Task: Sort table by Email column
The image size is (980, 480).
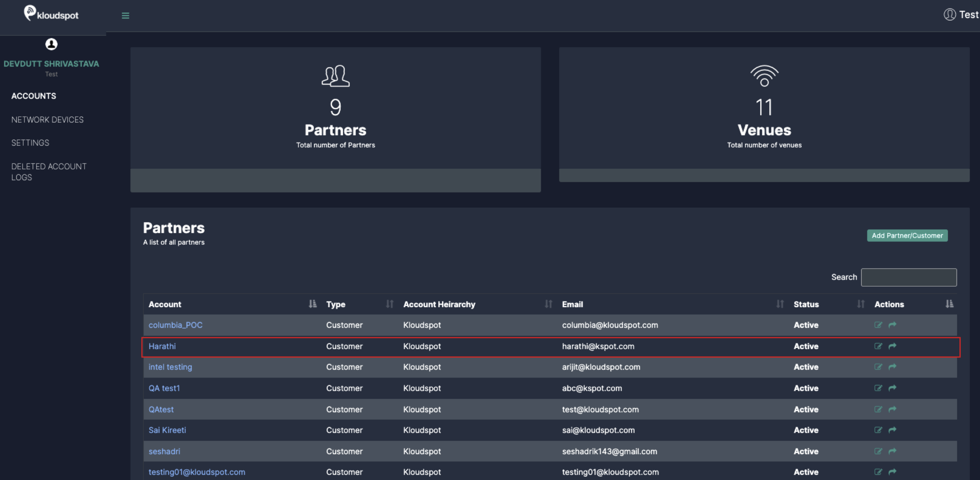Action: [780, 304]
